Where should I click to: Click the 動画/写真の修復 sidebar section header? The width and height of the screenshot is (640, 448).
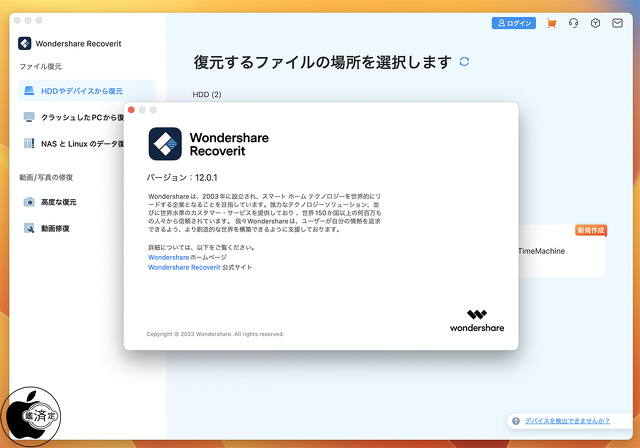pyautogui.click(x=46, y=177)
